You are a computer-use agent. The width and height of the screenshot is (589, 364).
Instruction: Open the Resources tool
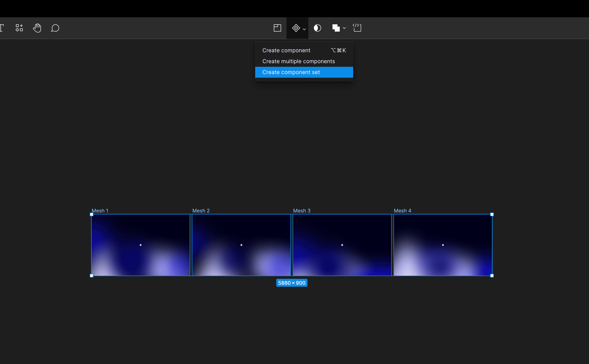point(19,28)
